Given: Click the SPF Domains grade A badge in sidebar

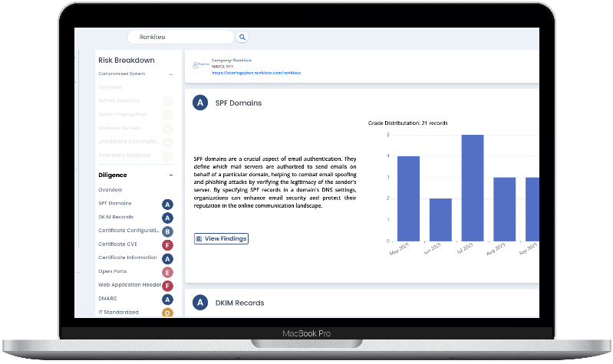Looking at the screenshot, I should coord(168,204).
